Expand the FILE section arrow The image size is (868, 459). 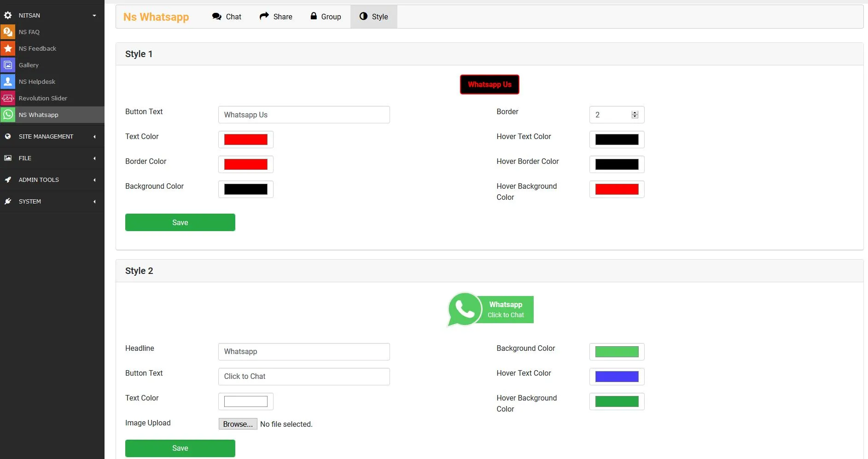click(x=94, y=158)
